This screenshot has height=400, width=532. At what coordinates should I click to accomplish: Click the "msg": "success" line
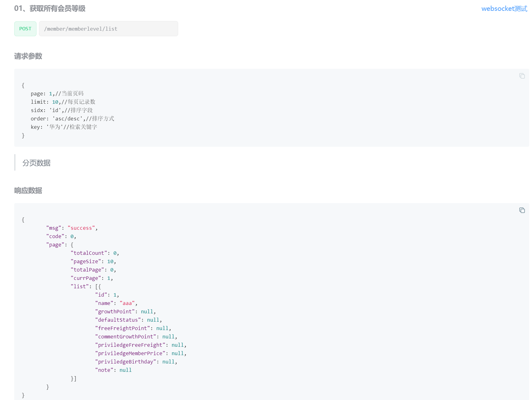pos(72,228)
